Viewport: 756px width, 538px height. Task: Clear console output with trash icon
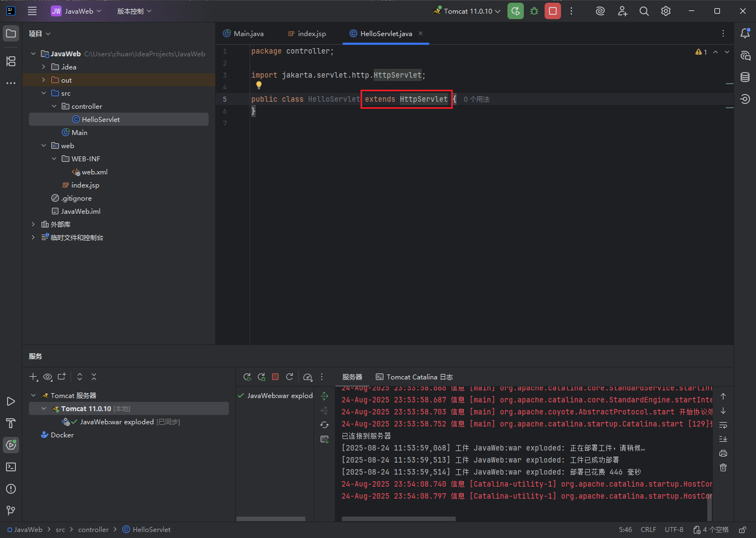(x=723, y=467)
